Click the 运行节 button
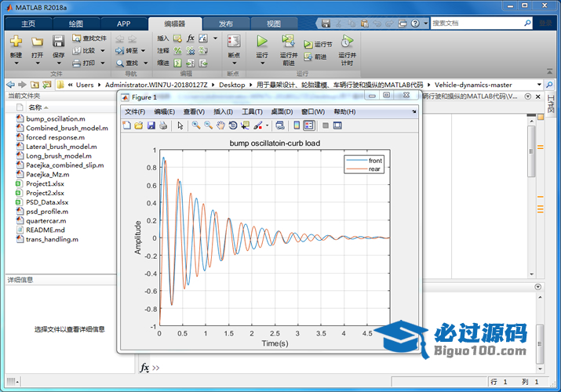561x392 pixels. pos(318,45)
